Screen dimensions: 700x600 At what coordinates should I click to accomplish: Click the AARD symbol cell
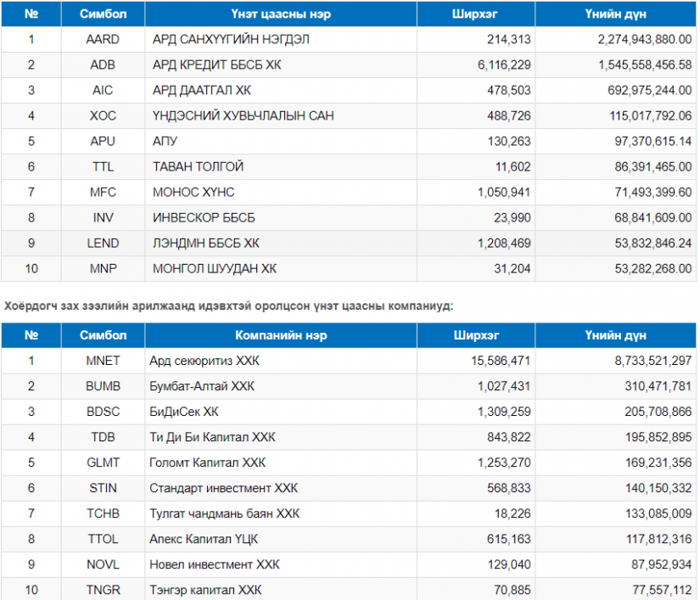tap(103, 39)
